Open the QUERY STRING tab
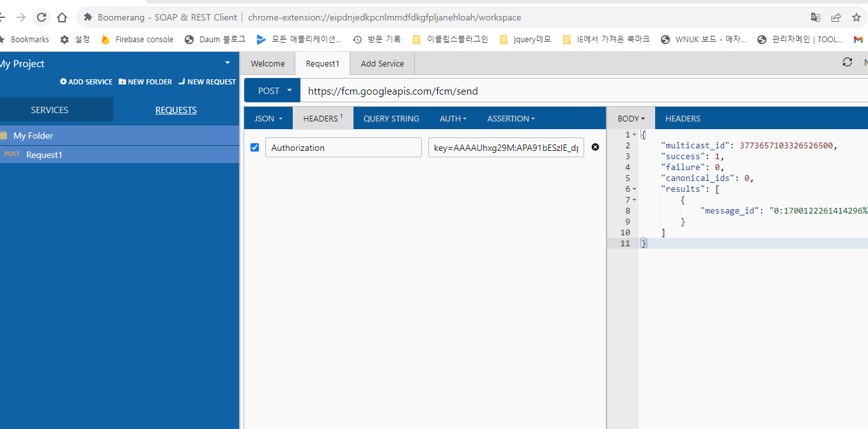868x429 pixels. 391,118
